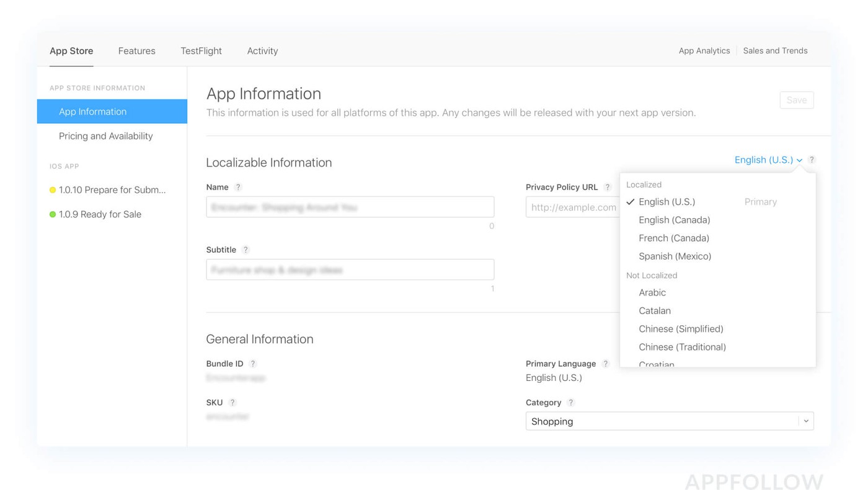Open the App Analytics link
Screen dimensions: 868x490
704,51
